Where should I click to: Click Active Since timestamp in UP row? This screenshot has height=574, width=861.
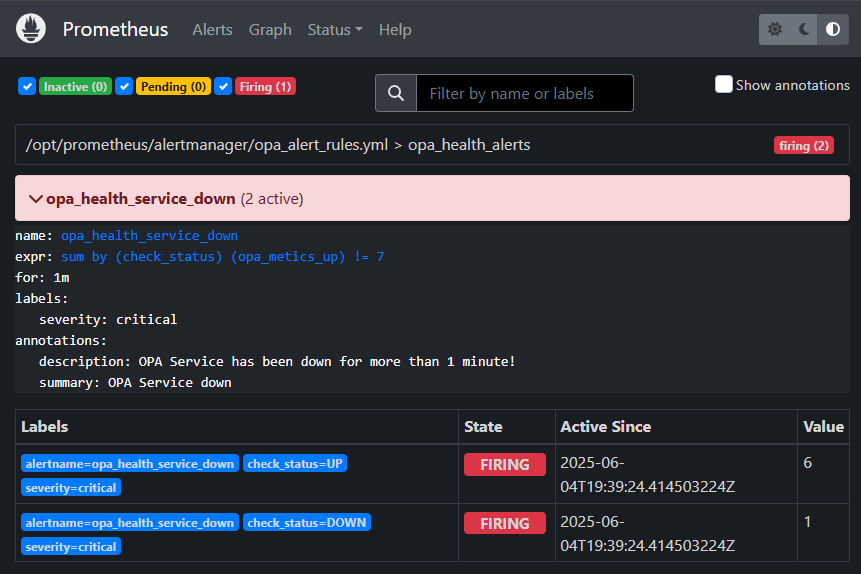pos(647,475)
